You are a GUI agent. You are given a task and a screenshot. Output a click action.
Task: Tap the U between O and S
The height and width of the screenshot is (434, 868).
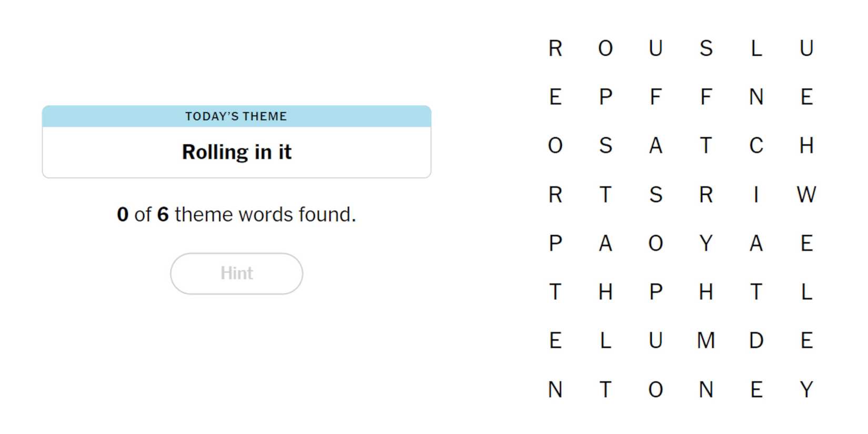[655, 48]
